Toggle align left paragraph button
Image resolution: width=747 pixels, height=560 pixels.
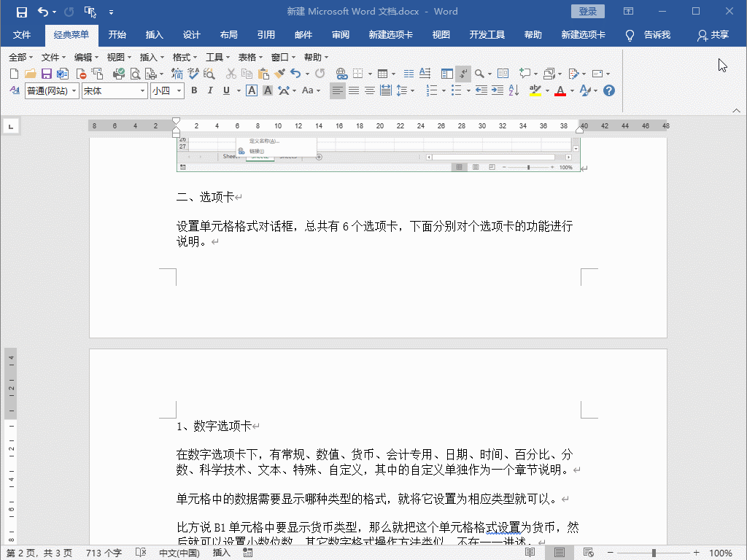pos(337,90)
